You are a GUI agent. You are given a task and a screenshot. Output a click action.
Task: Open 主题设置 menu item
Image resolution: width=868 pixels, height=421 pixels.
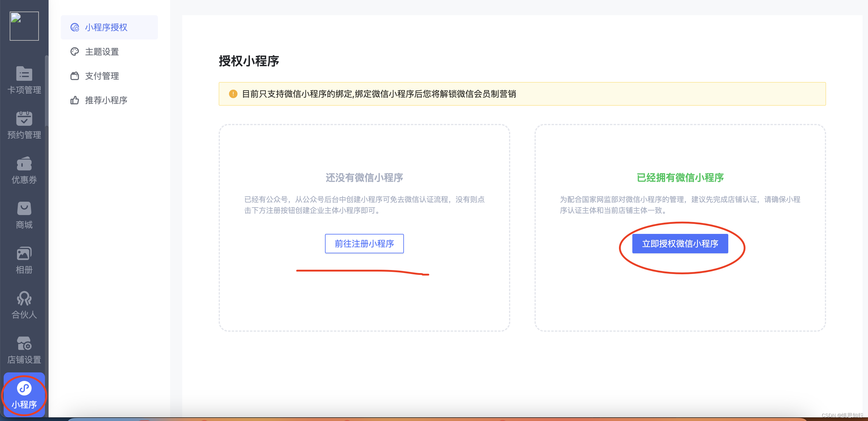(x=102, y=52)
